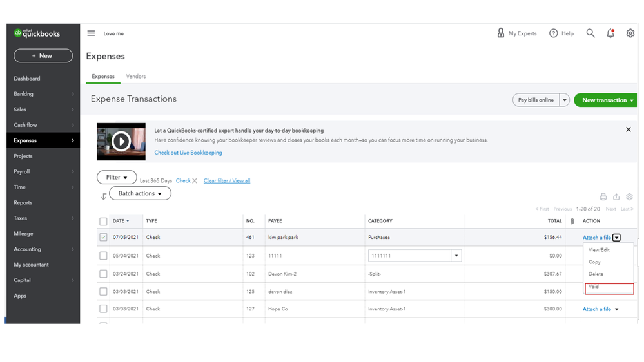The height and width of the screenshot is (362, 644).
Task: Open Payroll in sidebar
Action: (43, 171)
